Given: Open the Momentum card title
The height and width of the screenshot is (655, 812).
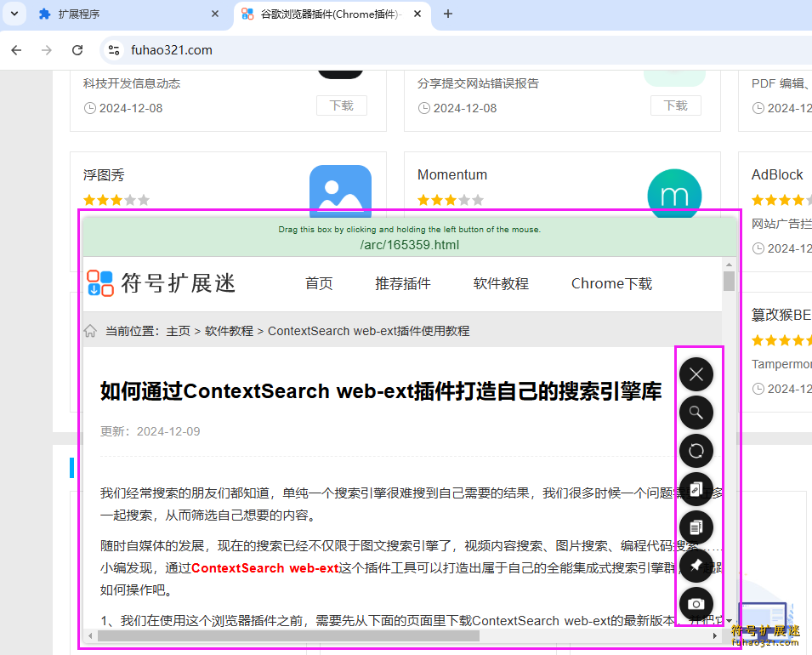Looking at the screenshot, I should (452, 175).
